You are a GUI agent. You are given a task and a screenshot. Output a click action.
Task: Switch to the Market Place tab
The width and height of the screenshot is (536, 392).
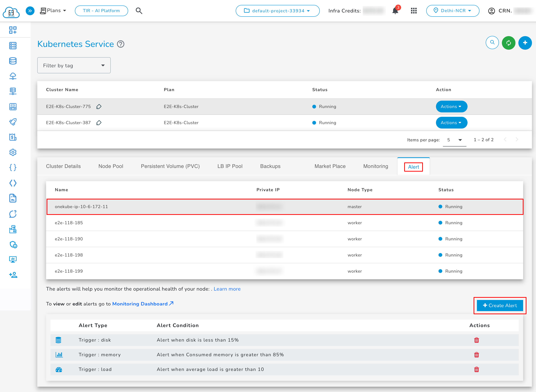(x=330, y=166)
